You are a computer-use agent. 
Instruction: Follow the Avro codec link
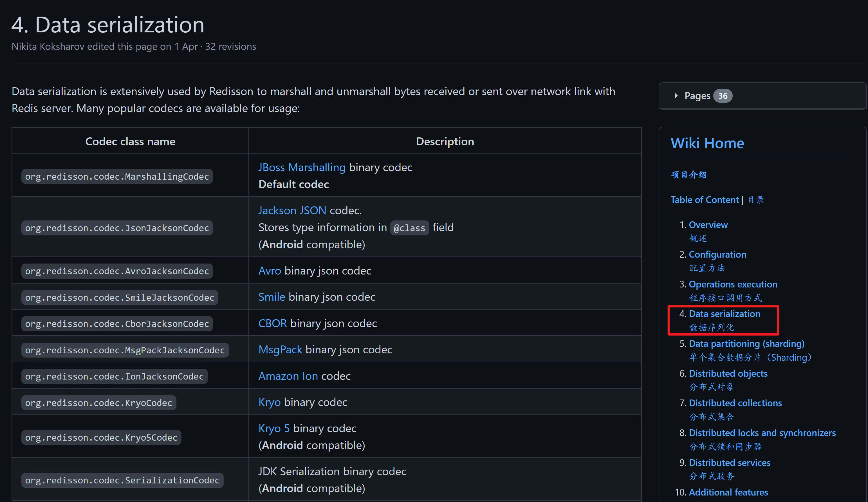[x=269, y=271]
